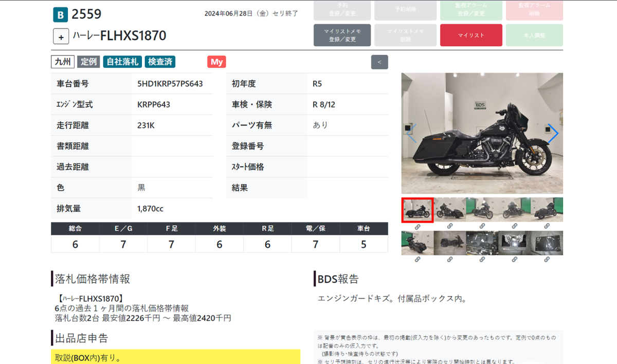Viewport: 617px width, 364px height.
Task: Click the 電/保 score column header
Action: coord(316,229)
